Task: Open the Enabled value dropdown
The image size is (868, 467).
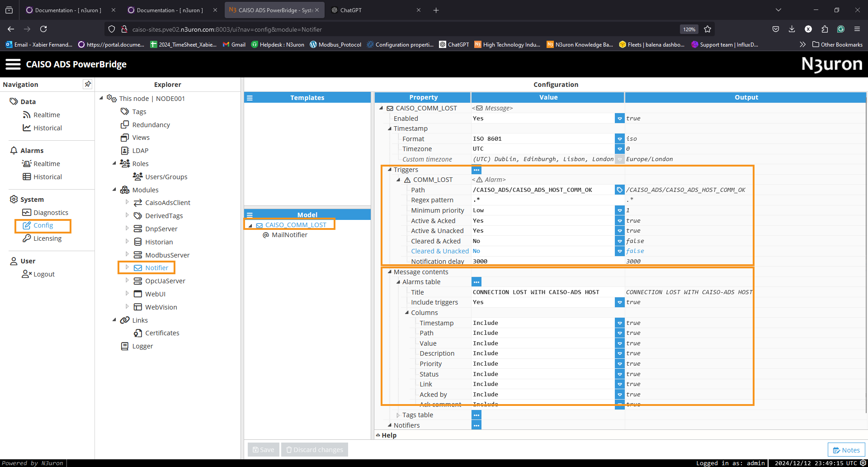Action: click(x=620, y=119)
